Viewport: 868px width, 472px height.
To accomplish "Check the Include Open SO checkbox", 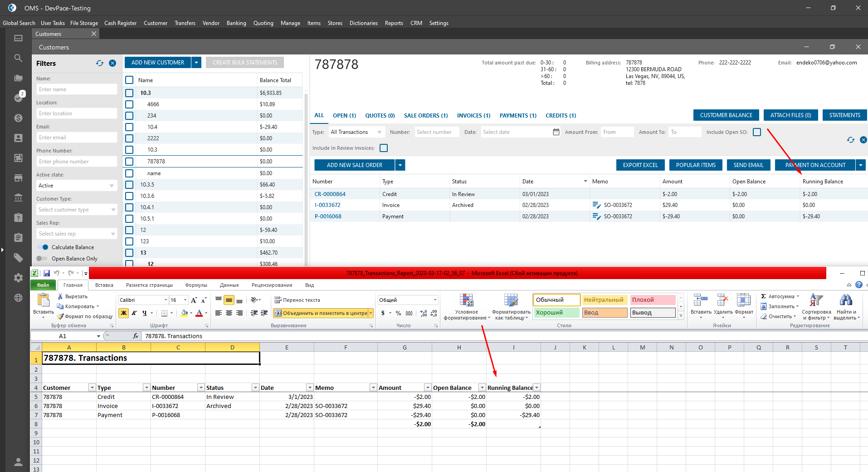I will pyautogui.click(x=757, y=132).
